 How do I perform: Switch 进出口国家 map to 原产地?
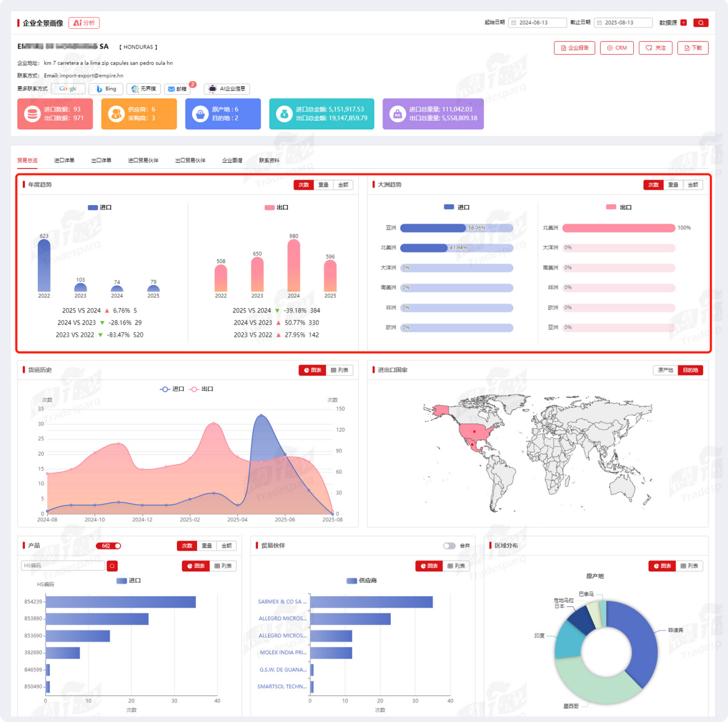tap(665, 370)
